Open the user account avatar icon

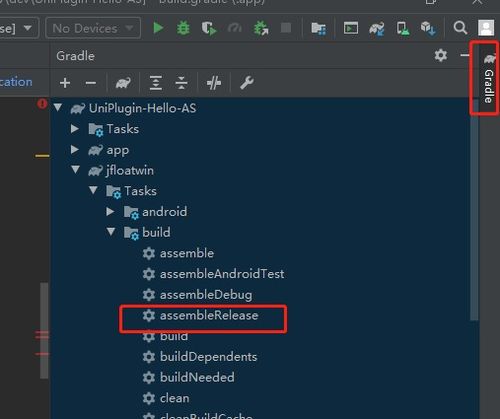click(486, 28)
